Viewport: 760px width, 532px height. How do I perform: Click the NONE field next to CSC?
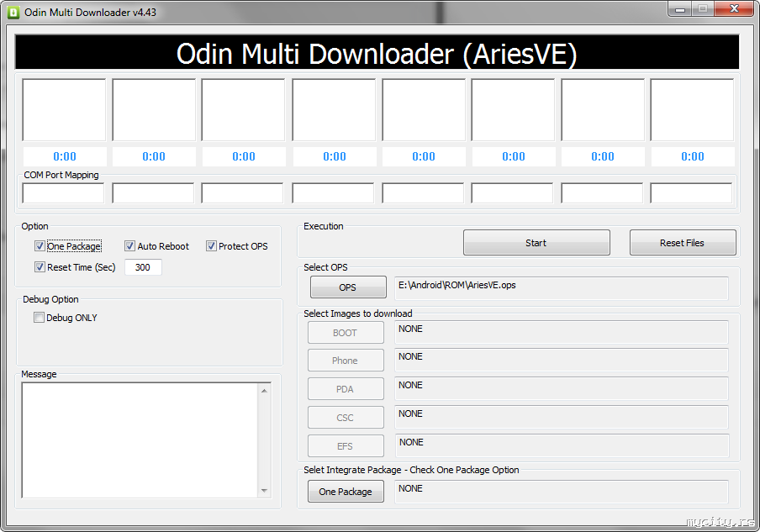[562, 417]
